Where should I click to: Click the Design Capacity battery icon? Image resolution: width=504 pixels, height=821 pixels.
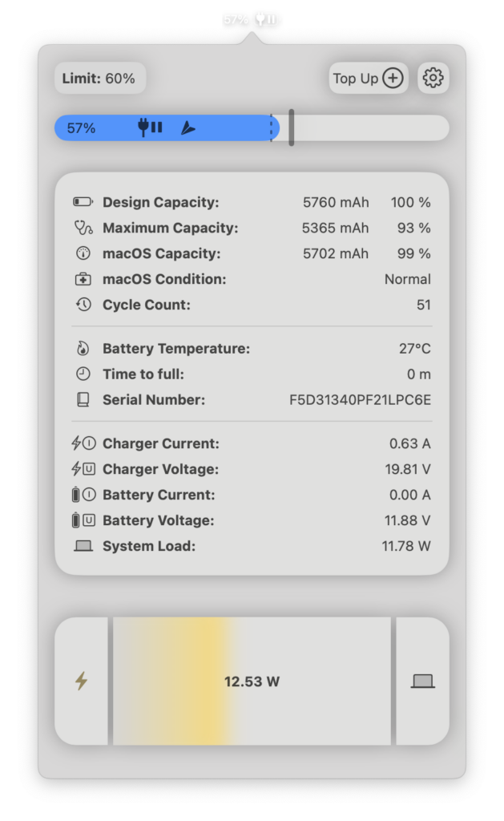click(83, 203)
